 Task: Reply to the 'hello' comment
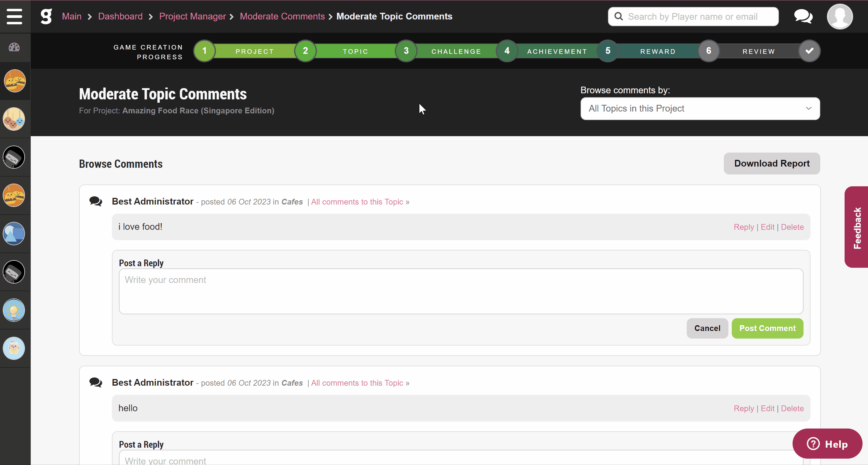click(x=744, y=408)
